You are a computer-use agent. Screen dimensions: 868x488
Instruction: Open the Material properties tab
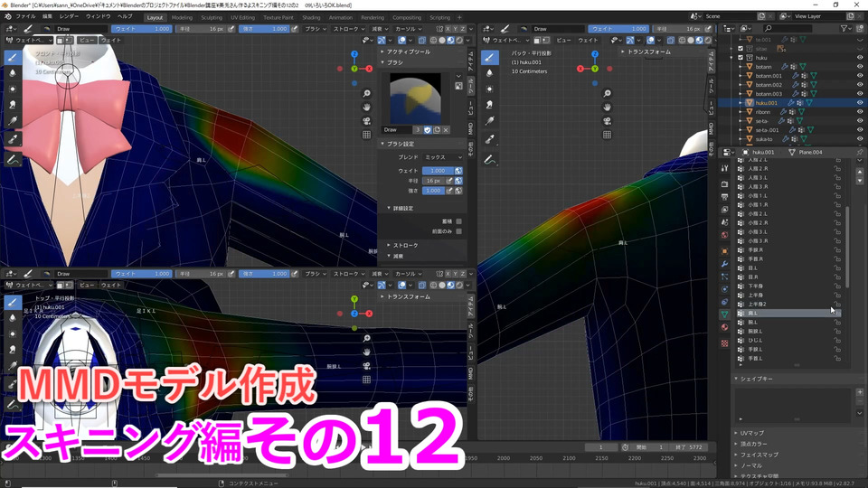[724, 327]
